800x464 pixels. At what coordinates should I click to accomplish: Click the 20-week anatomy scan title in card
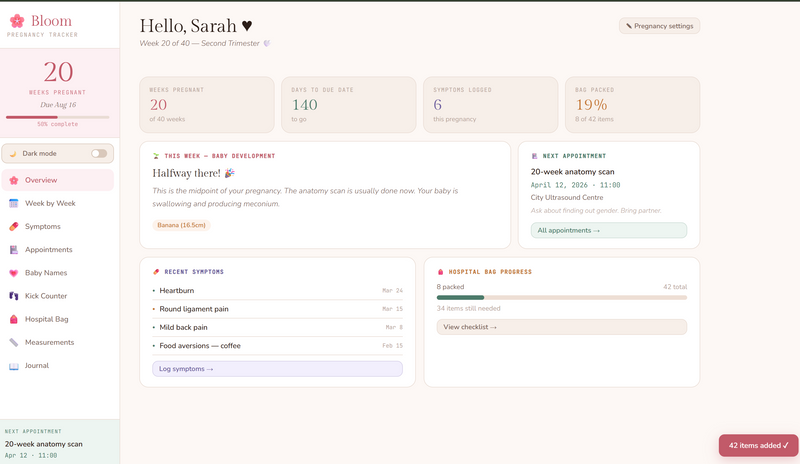(572, 172)
